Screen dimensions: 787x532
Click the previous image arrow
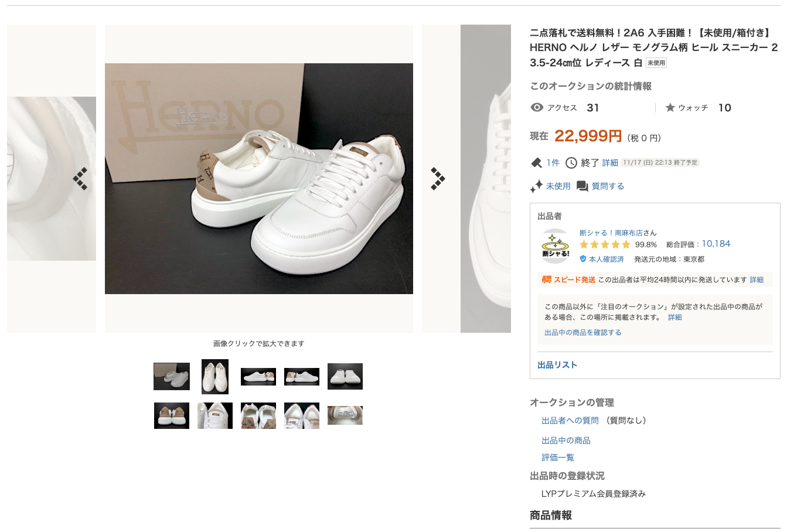80,179
